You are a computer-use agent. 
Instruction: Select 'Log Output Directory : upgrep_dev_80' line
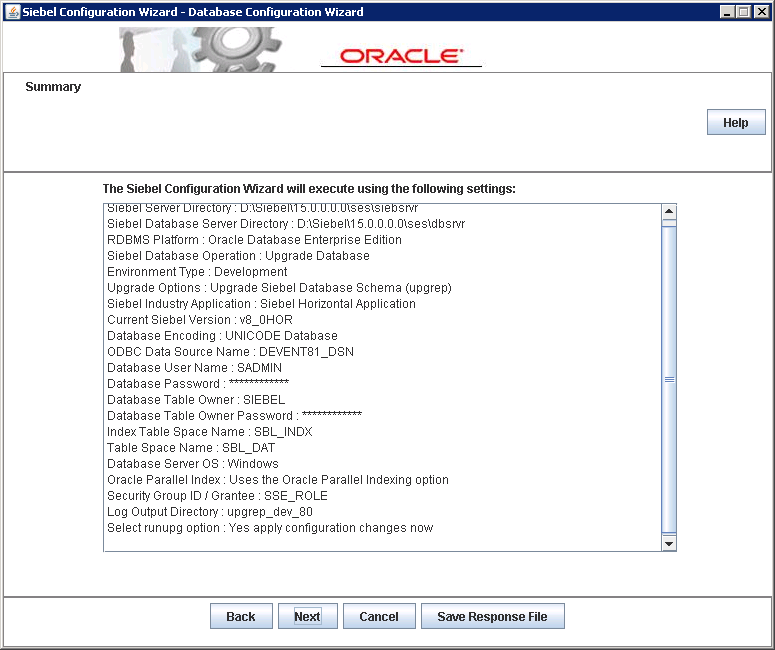(210, 512)
